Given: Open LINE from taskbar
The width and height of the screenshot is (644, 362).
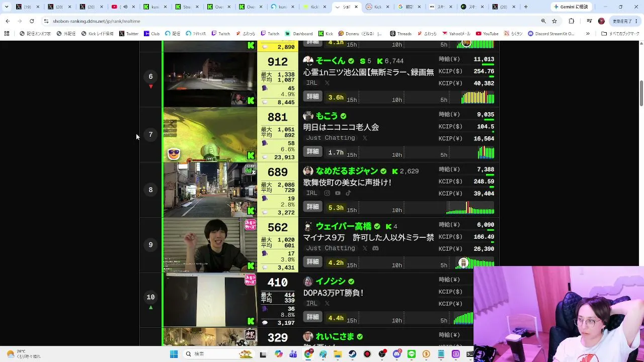Looking at the screenshot, I should coord(412,354).
